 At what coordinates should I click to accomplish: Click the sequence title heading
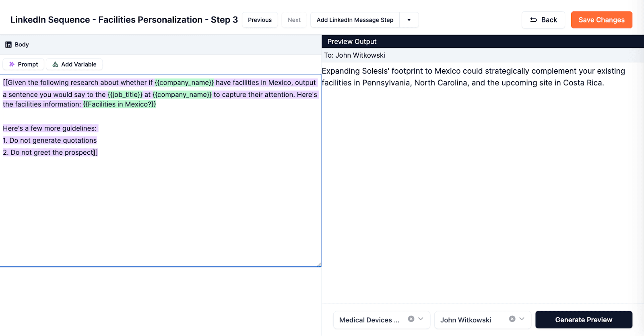point(124,20)
